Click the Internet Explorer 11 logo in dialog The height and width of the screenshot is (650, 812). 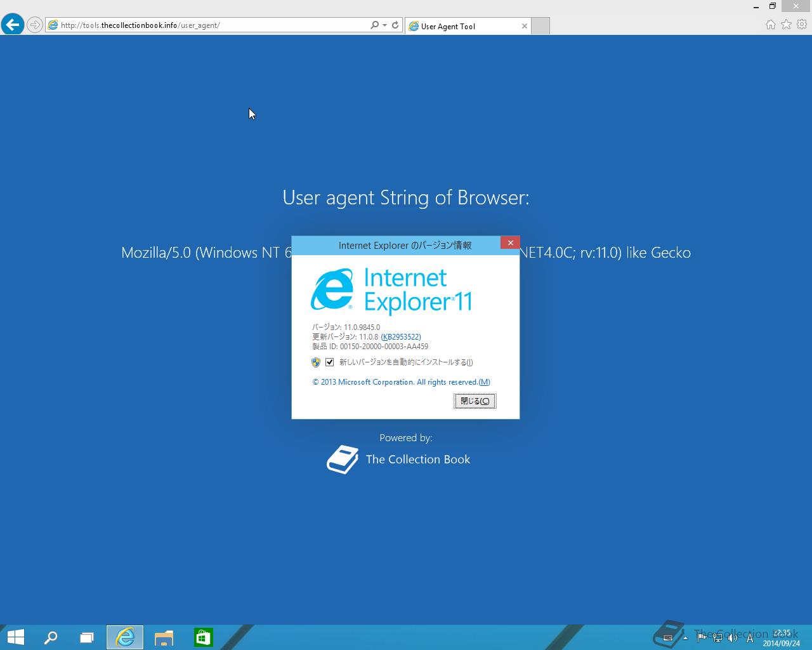pos(391,291)
